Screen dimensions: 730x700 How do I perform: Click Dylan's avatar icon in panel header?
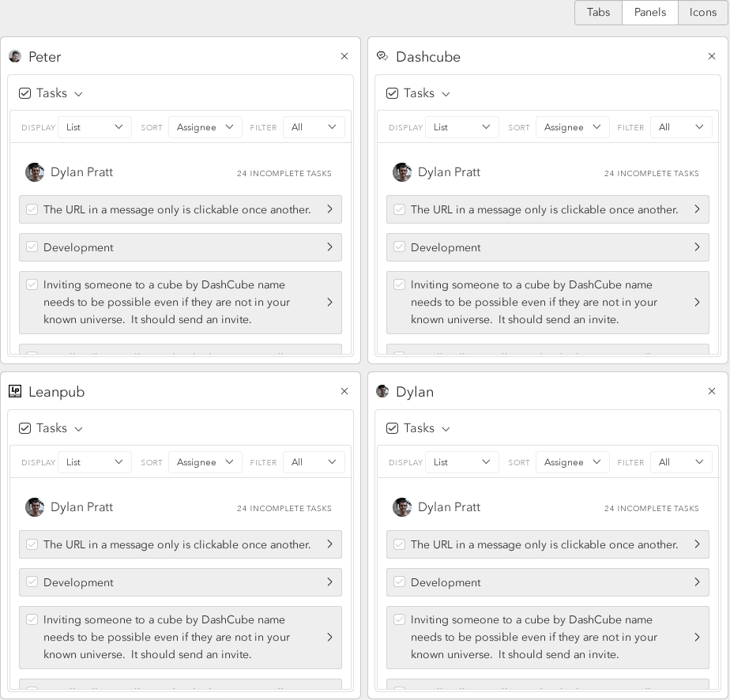click(x=382, y=391)
